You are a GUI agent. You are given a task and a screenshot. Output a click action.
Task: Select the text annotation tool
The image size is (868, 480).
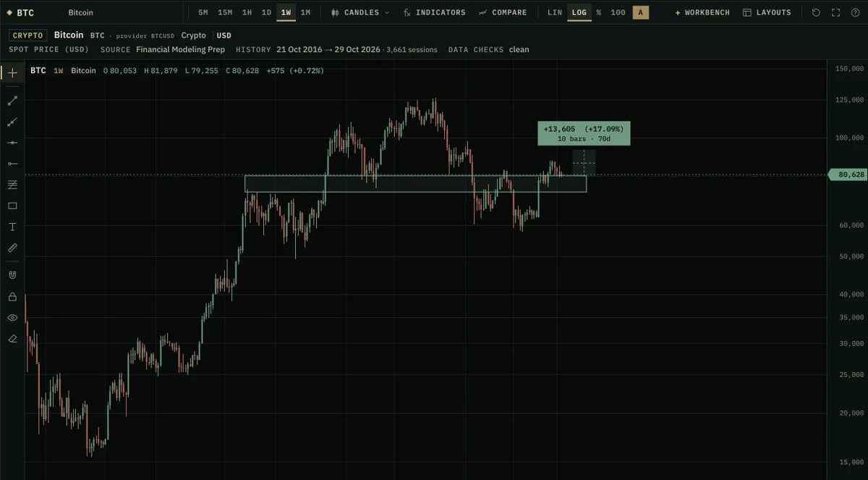click(12, 227)
